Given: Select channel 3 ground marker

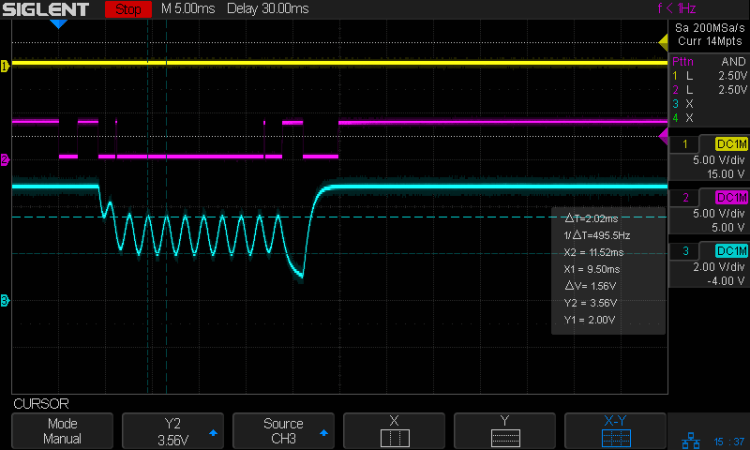Looking at the screenshot, I should pos(5,300).
